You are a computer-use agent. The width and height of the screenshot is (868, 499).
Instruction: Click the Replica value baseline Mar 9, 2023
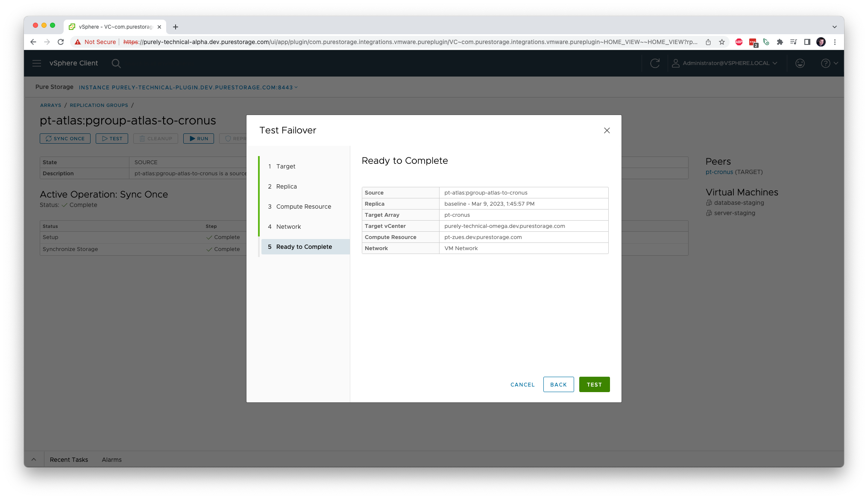point(489,204)
